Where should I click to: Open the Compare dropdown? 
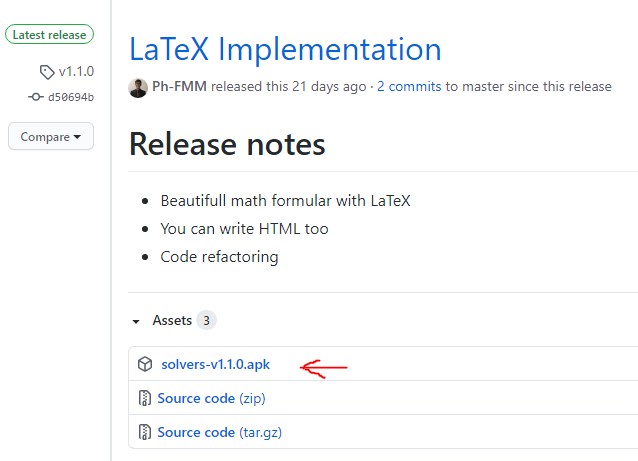[x=51, y=136]
